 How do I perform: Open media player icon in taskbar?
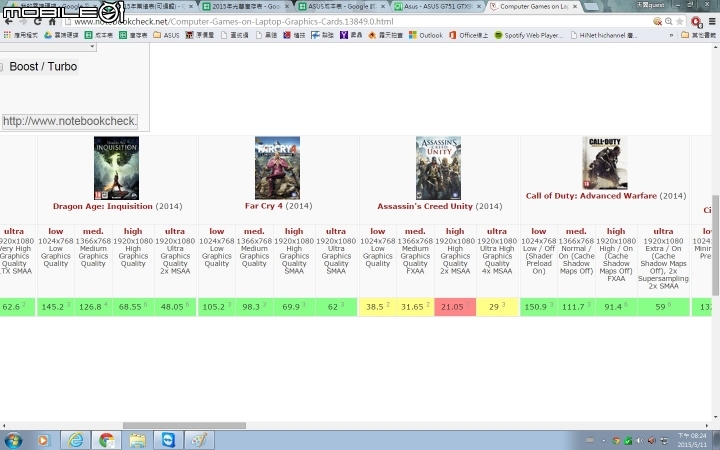pyautogui.click(x=43, y=441)
